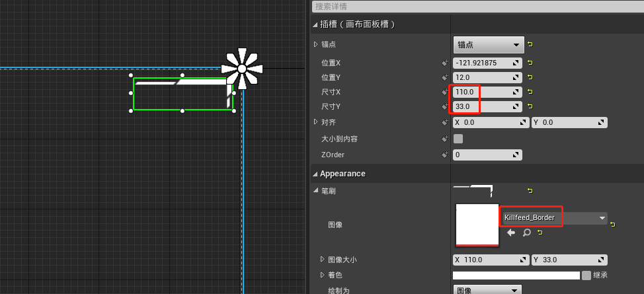Click the 笔刷 preview image
Viewport: 644px width, 294px height.
(x=473, y=190)
